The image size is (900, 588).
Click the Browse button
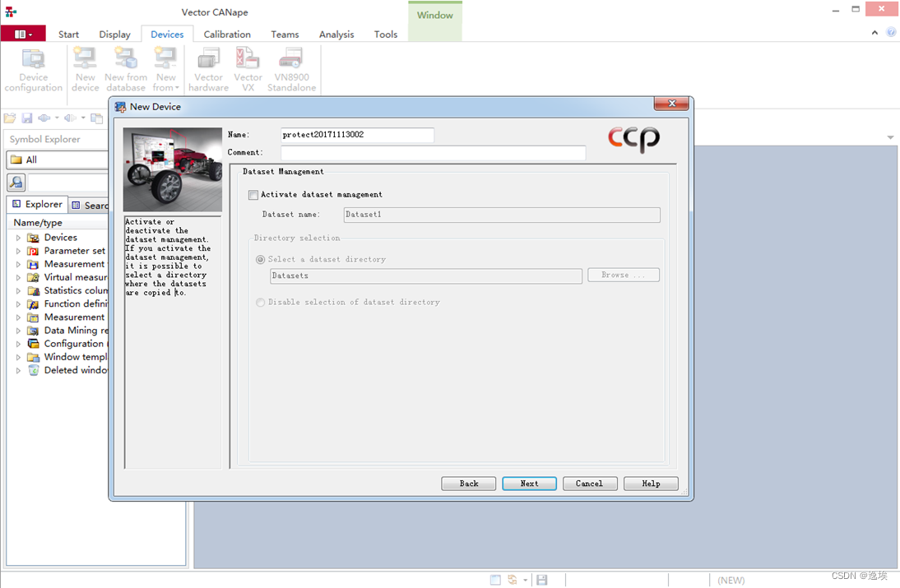pyautogui.click(x=624, y=275)
